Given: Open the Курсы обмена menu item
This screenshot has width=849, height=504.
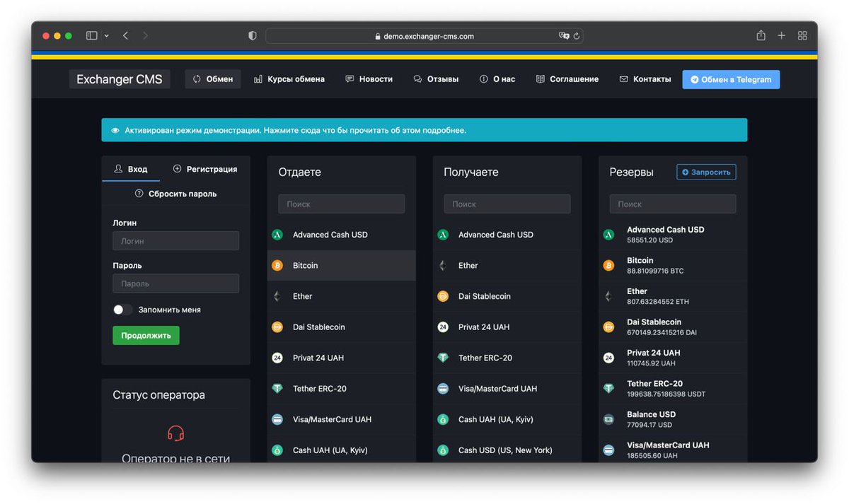Looking at the screenshot, I should coord(289,79).
